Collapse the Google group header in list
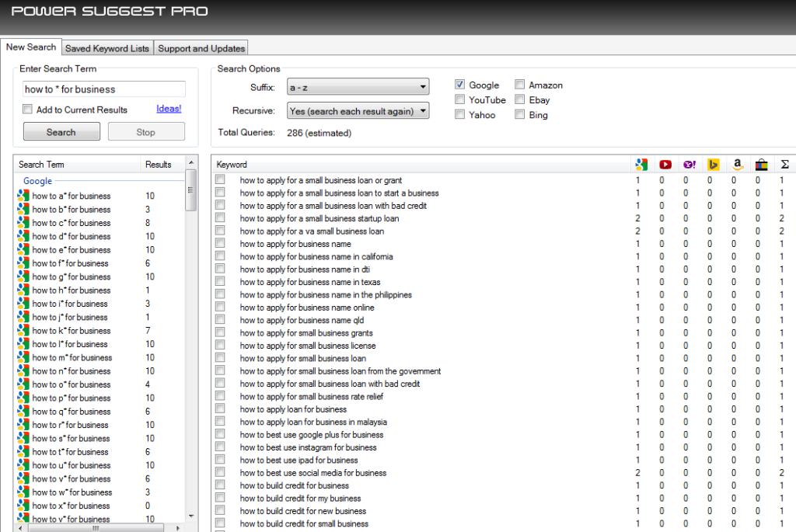Viewport: 796px width, 532px height. [37, 181]
